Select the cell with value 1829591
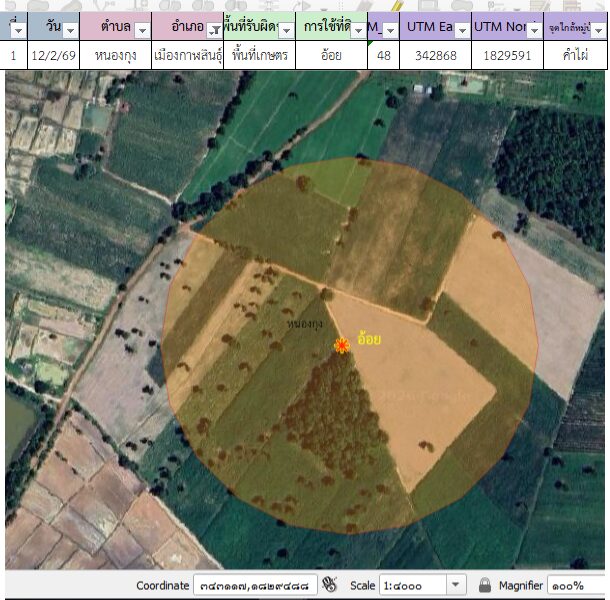Screen dimensions: 610x600 pos(507,56)
